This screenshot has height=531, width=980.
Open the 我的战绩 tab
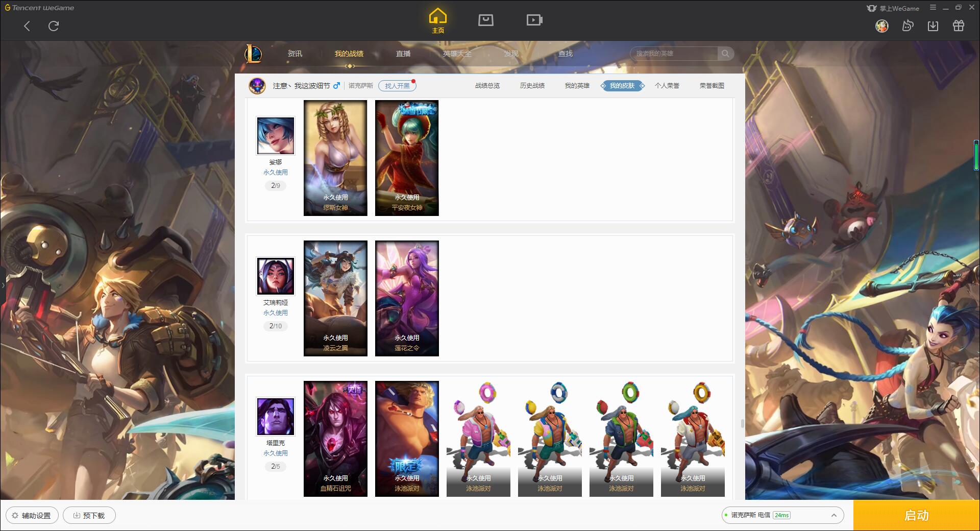(349, 54)
